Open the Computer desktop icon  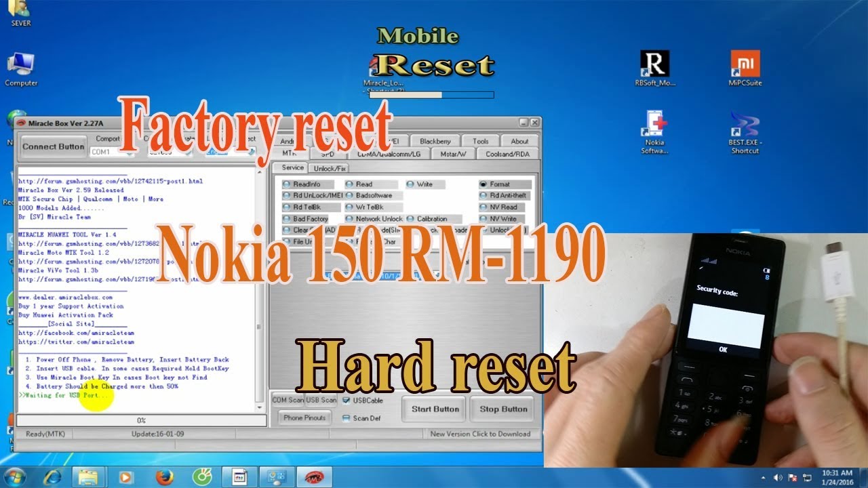pos(21,70)
